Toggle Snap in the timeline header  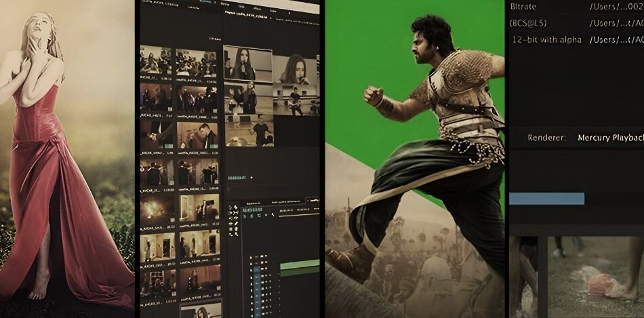tap(253, 216)
